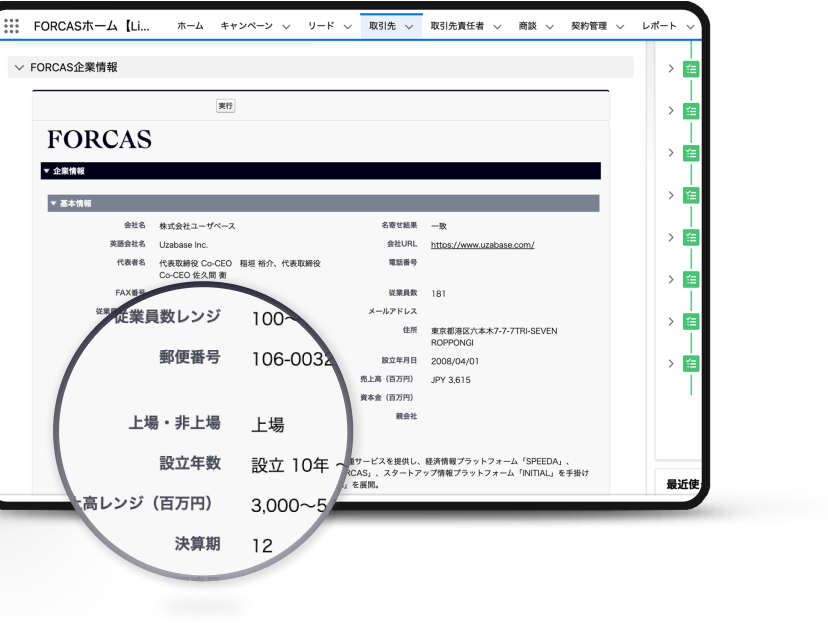This screenshot has width=828, height=632.
Task: Select the 名寄せ結果 value 一致
Action: (x=439, y=226)
